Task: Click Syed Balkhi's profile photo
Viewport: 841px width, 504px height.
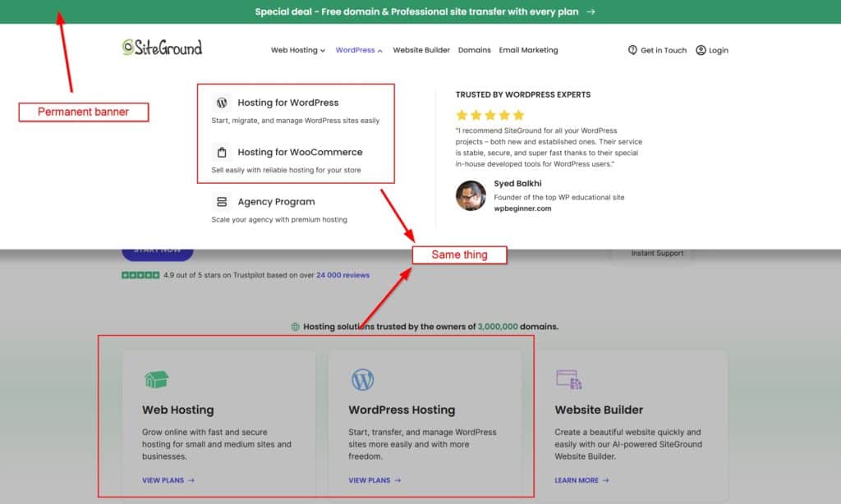Action: click(x=471, y=195)
